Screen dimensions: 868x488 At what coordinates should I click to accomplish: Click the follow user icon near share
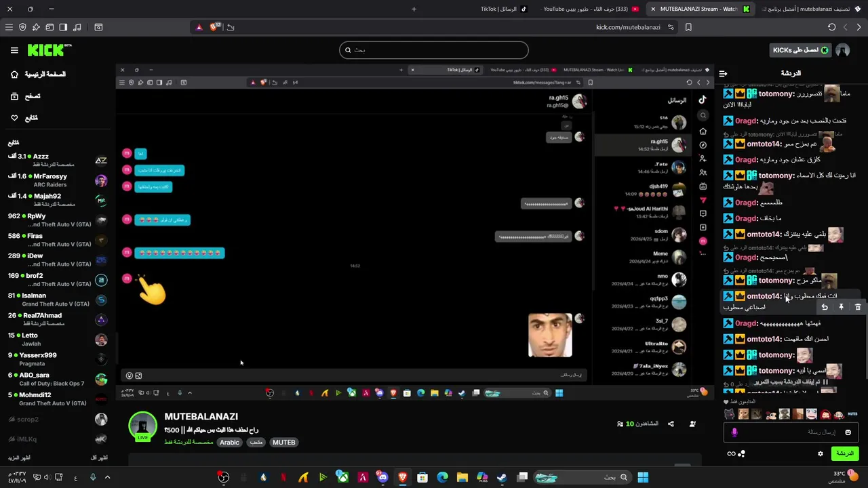[x=692, y=424]
